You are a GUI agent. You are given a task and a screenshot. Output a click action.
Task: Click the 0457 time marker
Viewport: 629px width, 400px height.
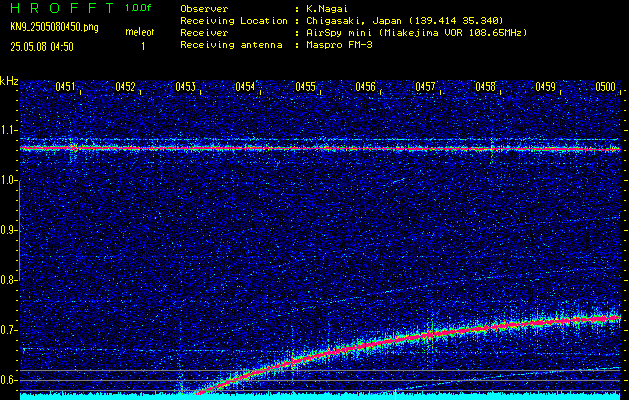[x=425, y=87]
